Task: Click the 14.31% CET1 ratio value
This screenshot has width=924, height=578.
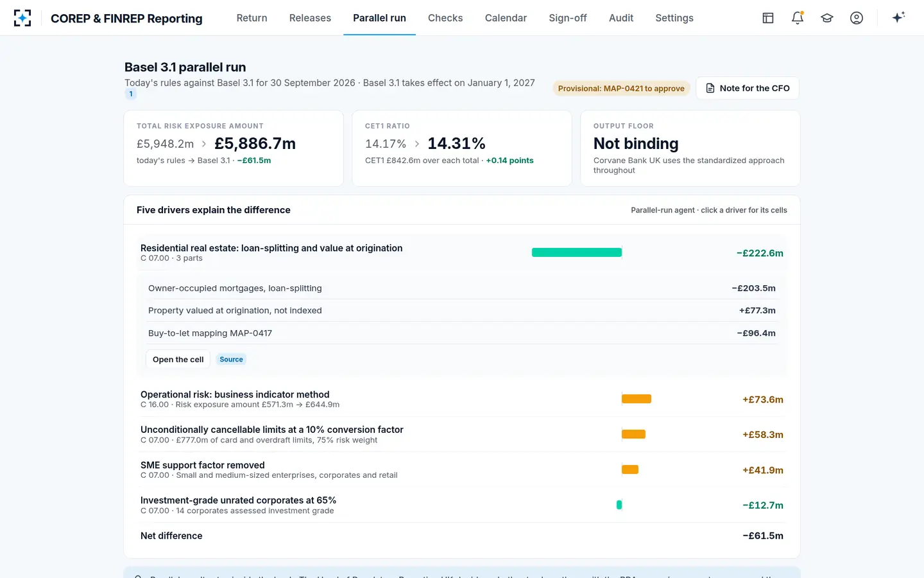Action: pos(456,143)
